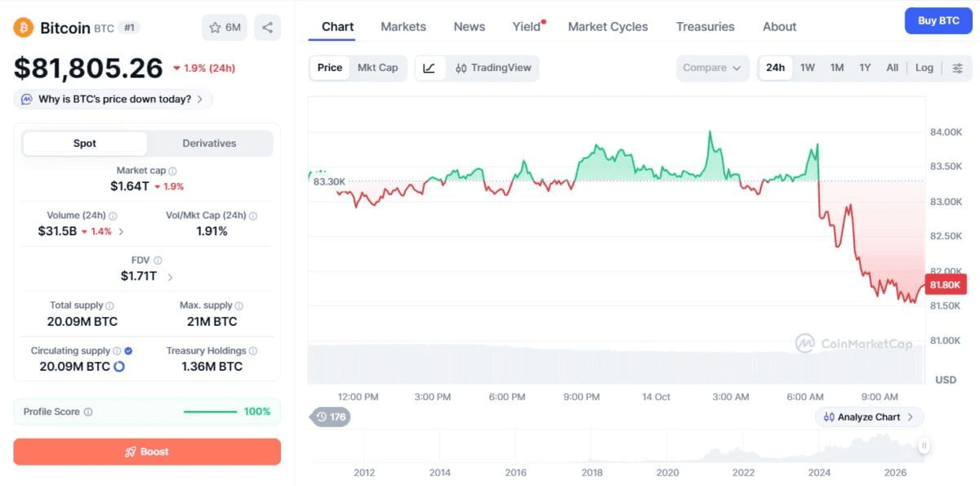
Task: Click the Profile Score progress bar
Action: [211, 412]
